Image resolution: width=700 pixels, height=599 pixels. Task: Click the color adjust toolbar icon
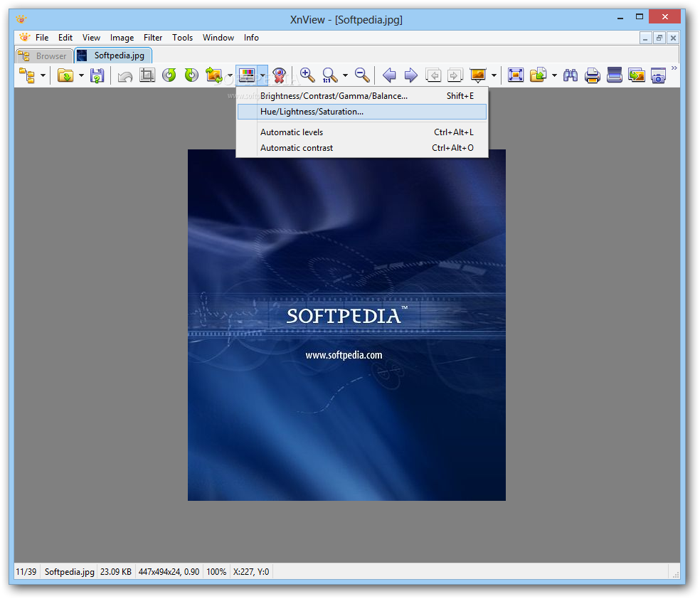click(247, 75)
